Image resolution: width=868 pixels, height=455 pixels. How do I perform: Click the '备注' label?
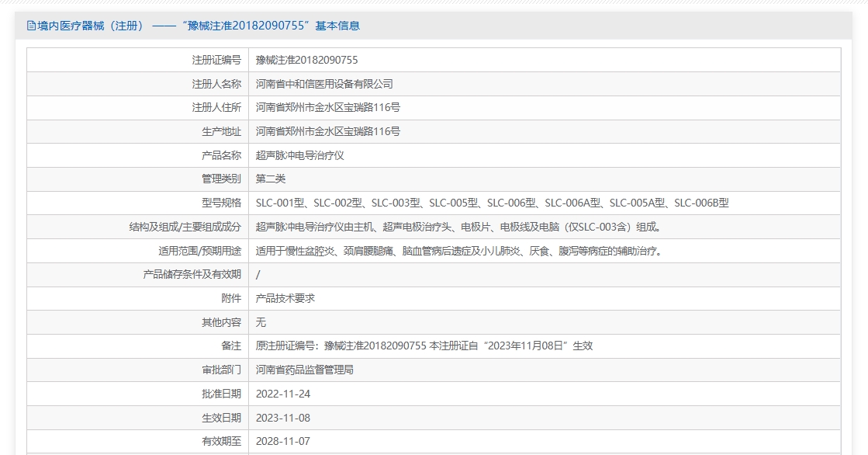point(231,346)
